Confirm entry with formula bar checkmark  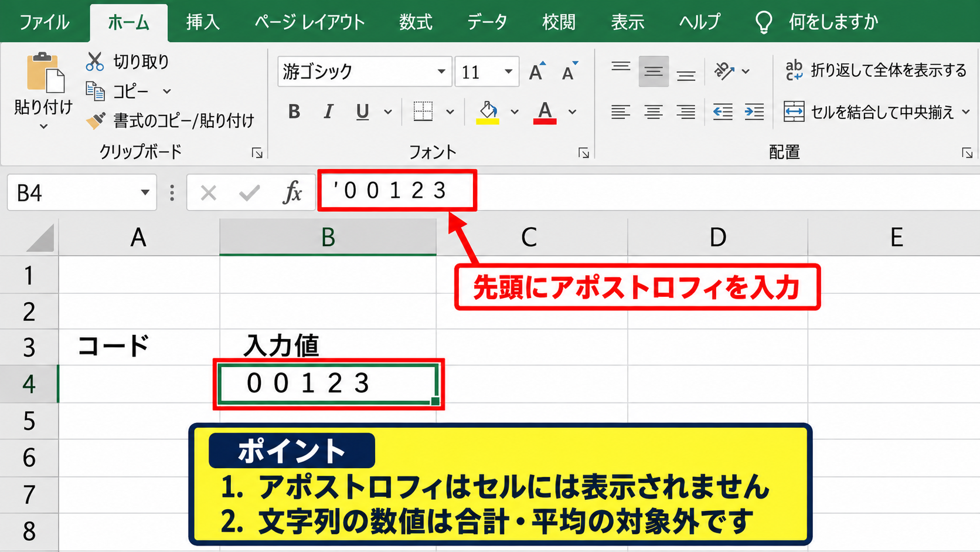point(249,192)
